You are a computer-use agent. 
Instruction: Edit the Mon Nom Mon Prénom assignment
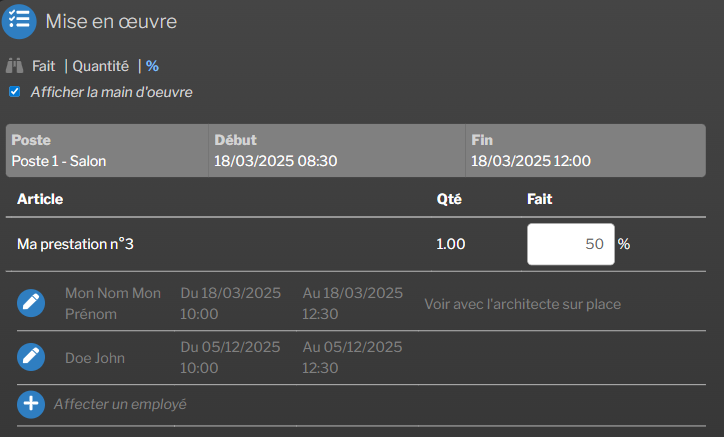[32, 303]
